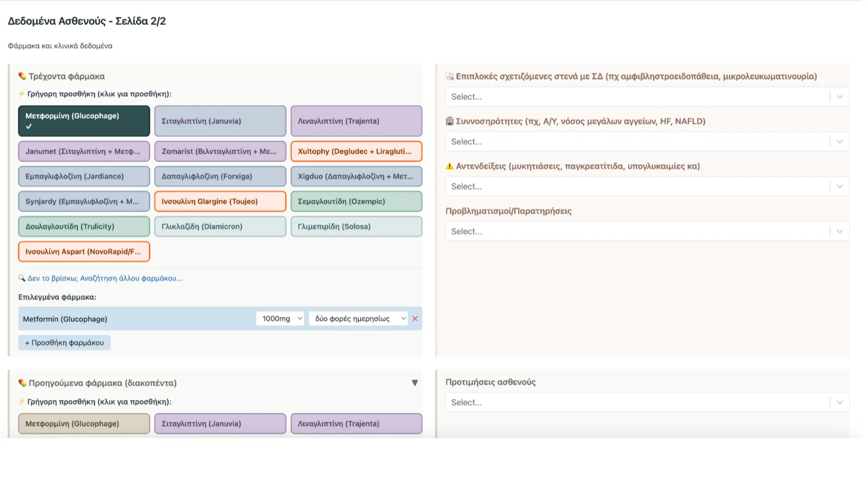Expand the Συννοσηρότητες dropdown chevron

click(x=840, y=142)
